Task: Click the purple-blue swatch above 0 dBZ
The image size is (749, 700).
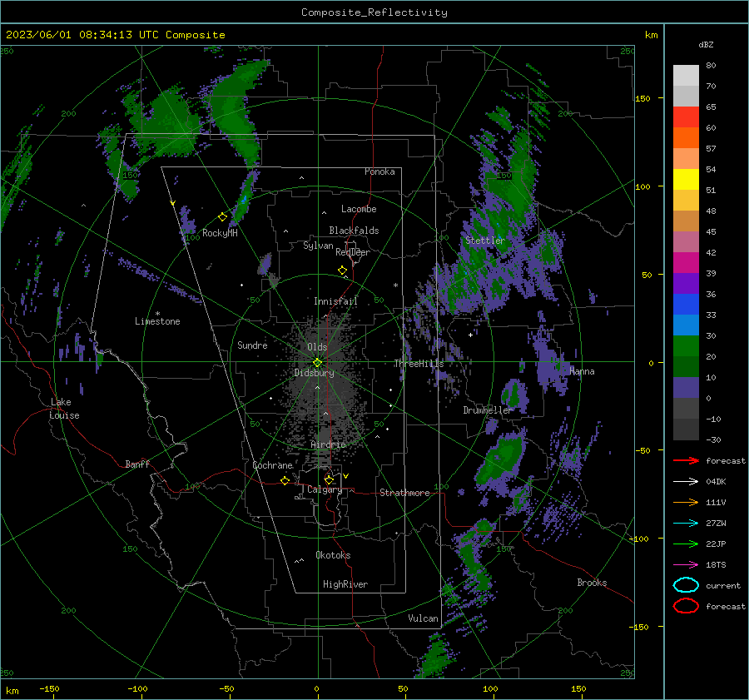Action: pos(686,388)
